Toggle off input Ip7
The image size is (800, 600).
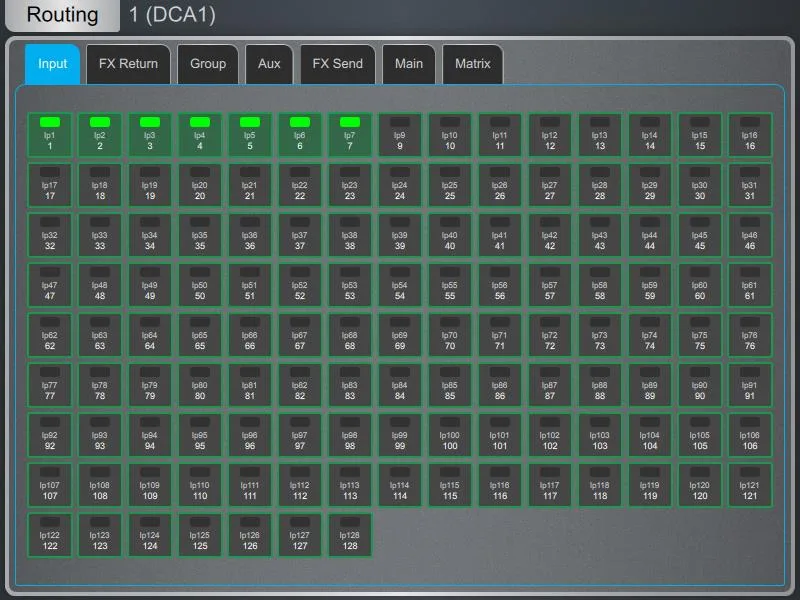tap(349, 135)
